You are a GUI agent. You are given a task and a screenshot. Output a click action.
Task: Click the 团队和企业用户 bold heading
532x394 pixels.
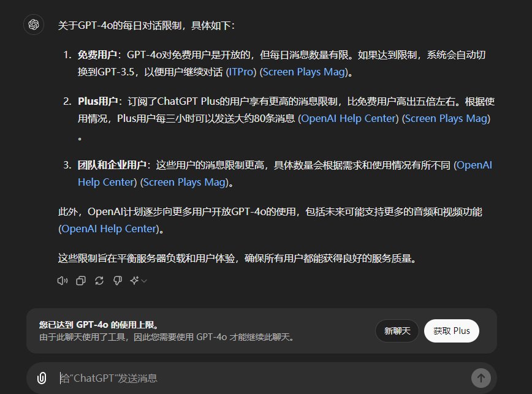coord(112,165)
